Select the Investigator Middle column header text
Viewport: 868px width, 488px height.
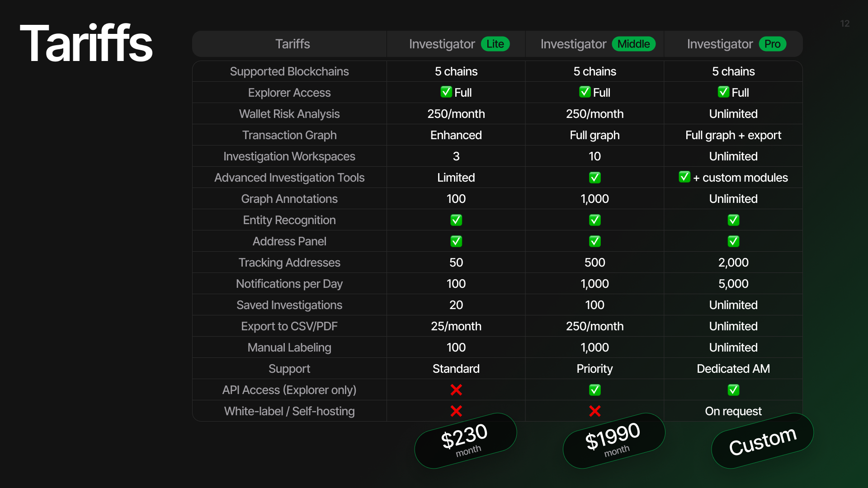click(598, 44)
